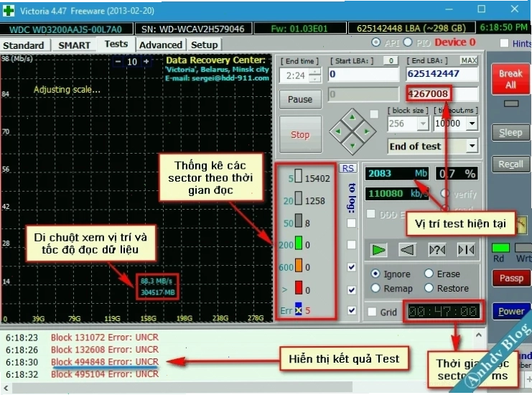The height and width of the screenshot is (395, 532).
Task: Click the blue Err X block marker
Action: (298, 310)
